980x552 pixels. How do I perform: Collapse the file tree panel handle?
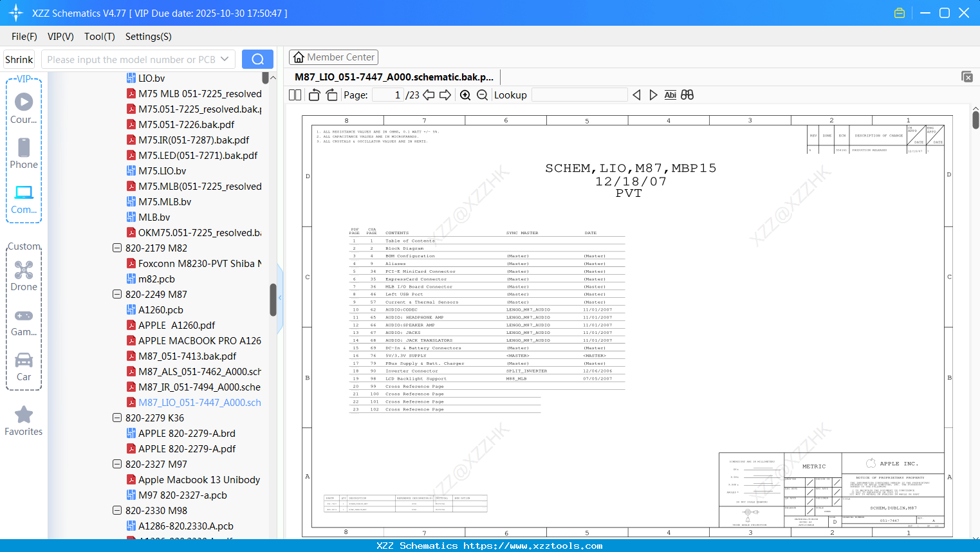pos(280,298)
